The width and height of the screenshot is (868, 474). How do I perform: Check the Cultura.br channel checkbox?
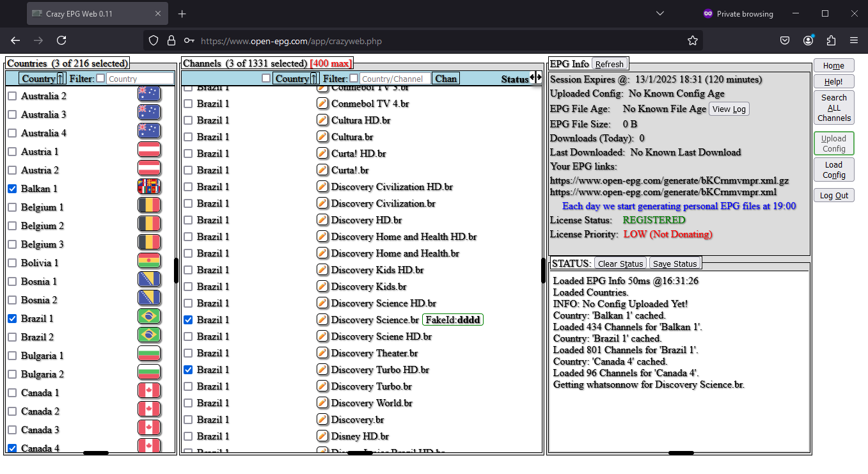coord(188,137)
